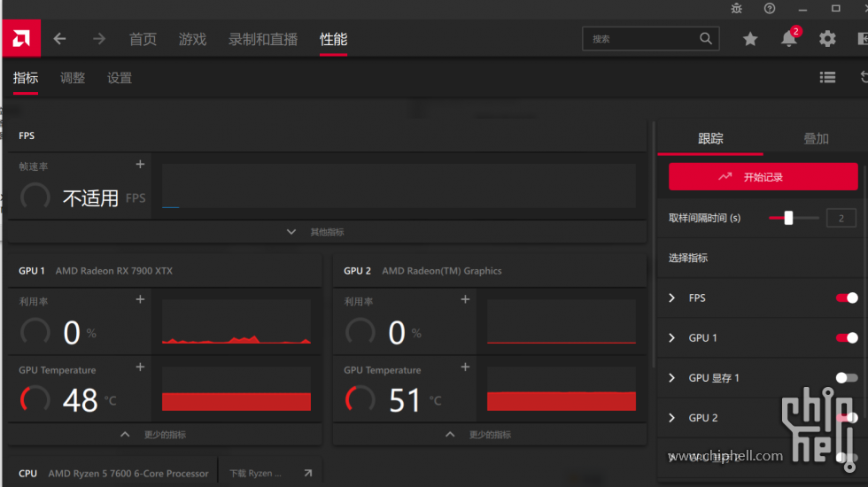Open Ryzen download external link arrow
Image resolution: width=868 pixels, height=487 pixels.
[308, 473]
